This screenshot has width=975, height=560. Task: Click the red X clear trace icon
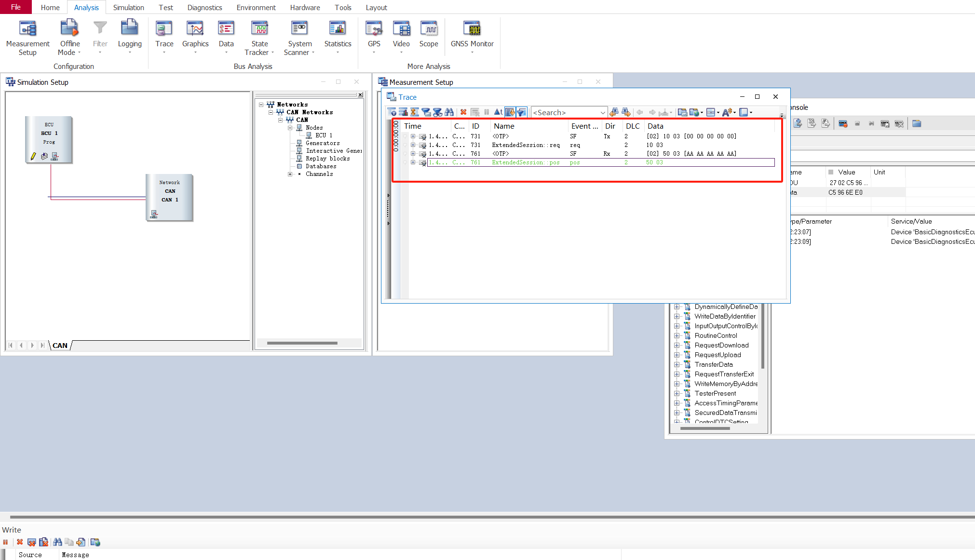pyautogui.click(x=463, y=112)
